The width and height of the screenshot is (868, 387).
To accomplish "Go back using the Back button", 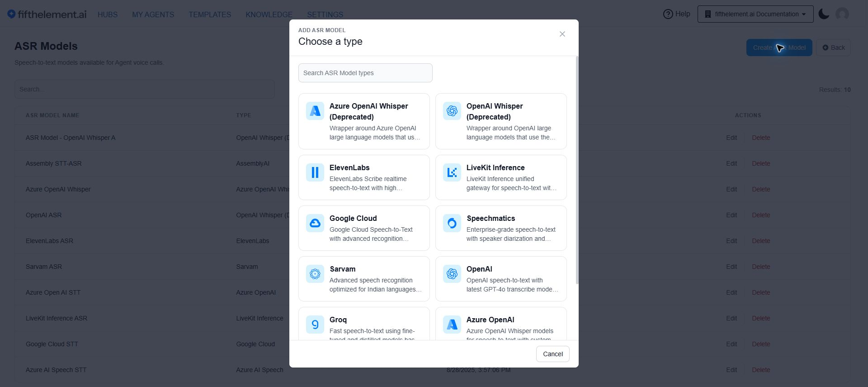I will coord(833,48).
